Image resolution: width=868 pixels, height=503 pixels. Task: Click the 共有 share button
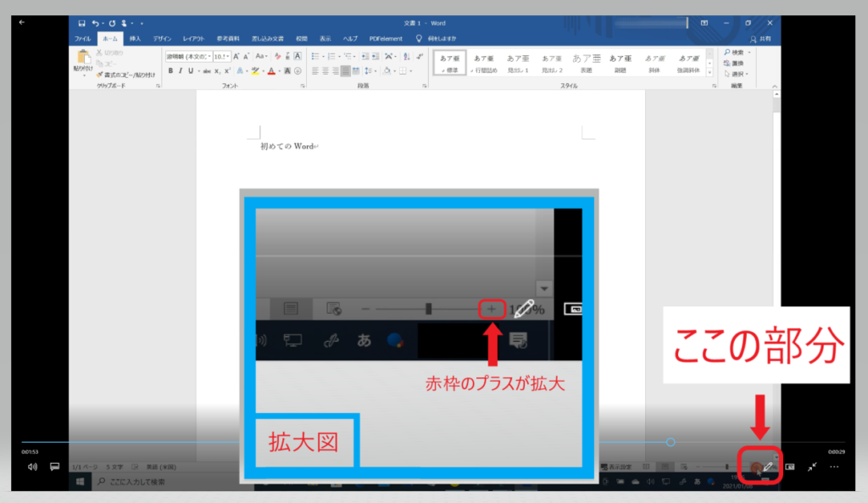click(759, 39)
